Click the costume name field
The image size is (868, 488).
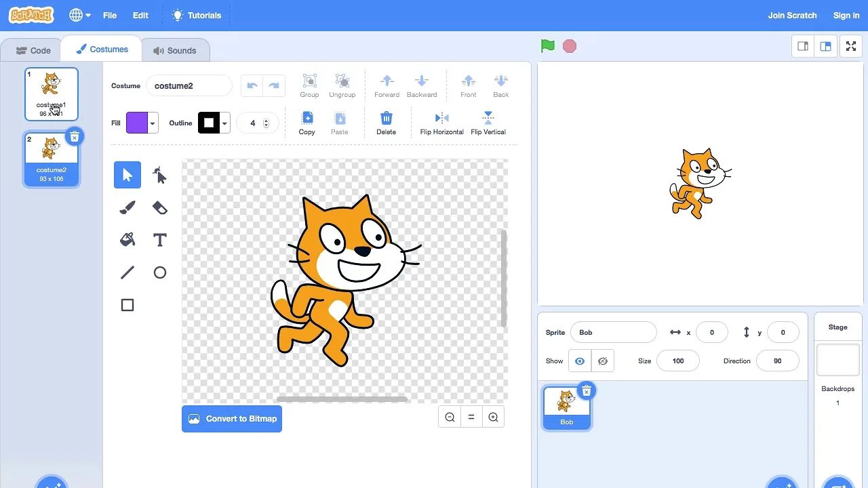pyautogui.click(x=189, y=86)
